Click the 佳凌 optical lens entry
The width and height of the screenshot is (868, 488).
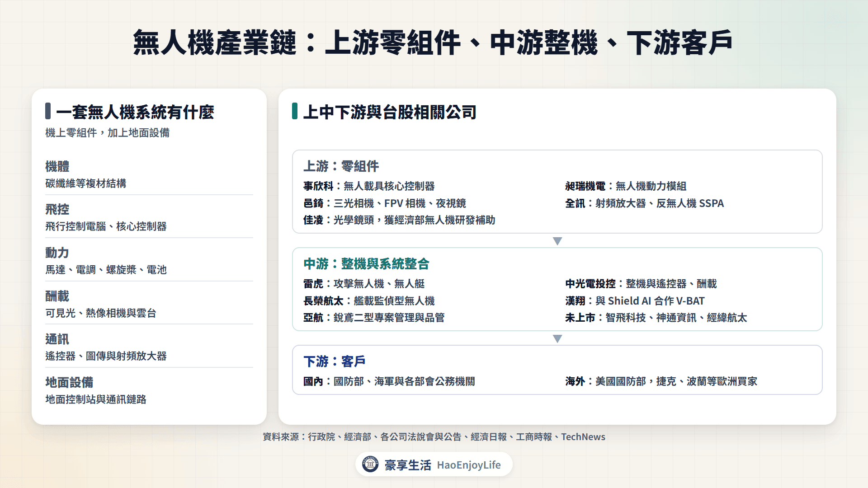[399, 220]
